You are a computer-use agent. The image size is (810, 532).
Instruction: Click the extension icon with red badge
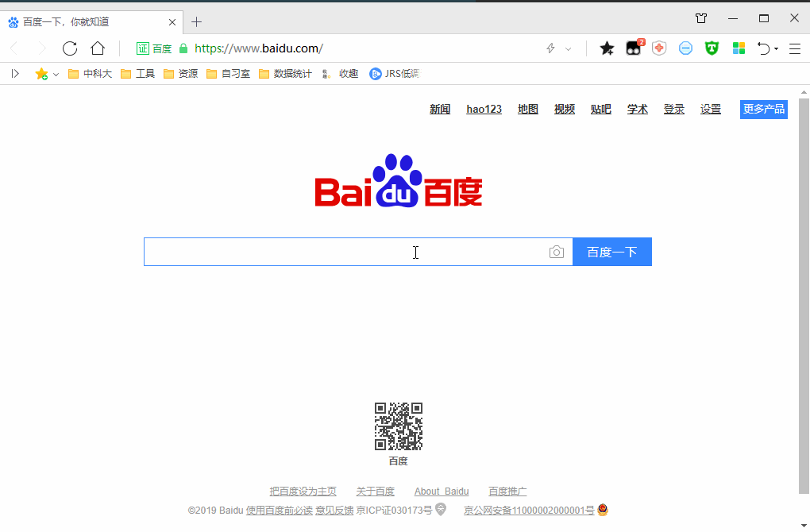coord(634,48)
